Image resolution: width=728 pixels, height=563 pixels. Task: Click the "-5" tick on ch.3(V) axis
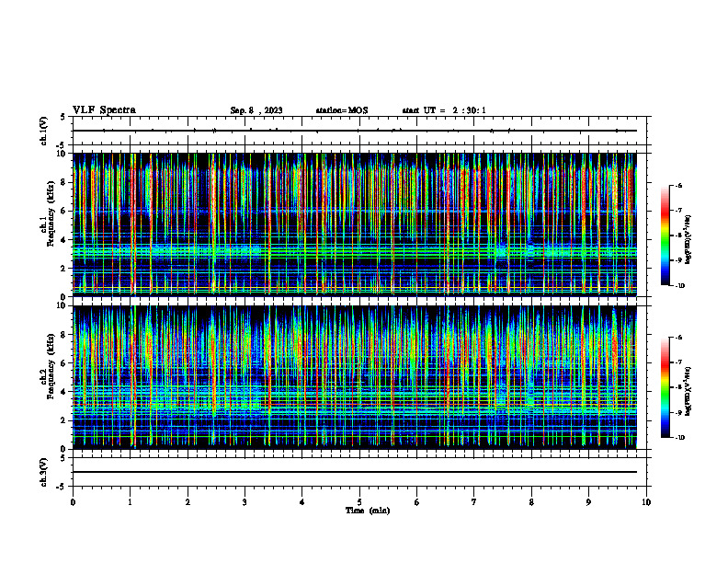click(x=62, y=487)
